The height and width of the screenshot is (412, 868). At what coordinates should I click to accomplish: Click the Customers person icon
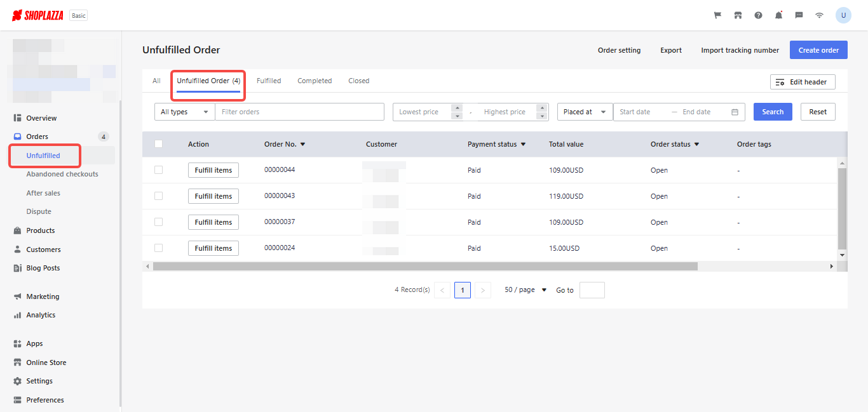(18, 249)
